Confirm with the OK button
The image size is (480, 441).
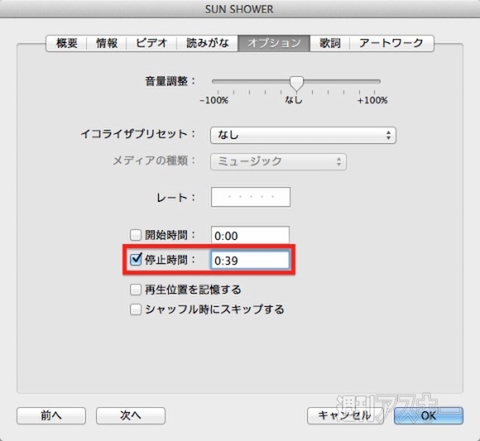pyautogui.click(x=429, y=416)
